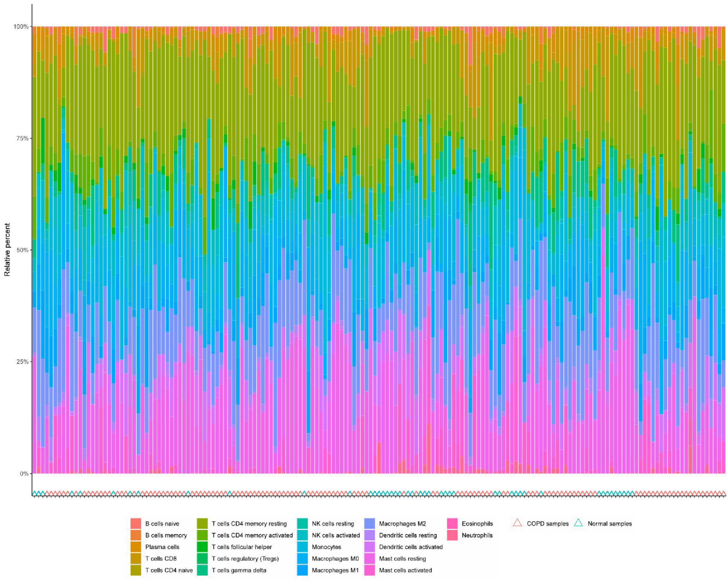Screen dimensions: 728x581
Task: Click the 'Normal samples' legend text
Action: [x=609, y=524]
